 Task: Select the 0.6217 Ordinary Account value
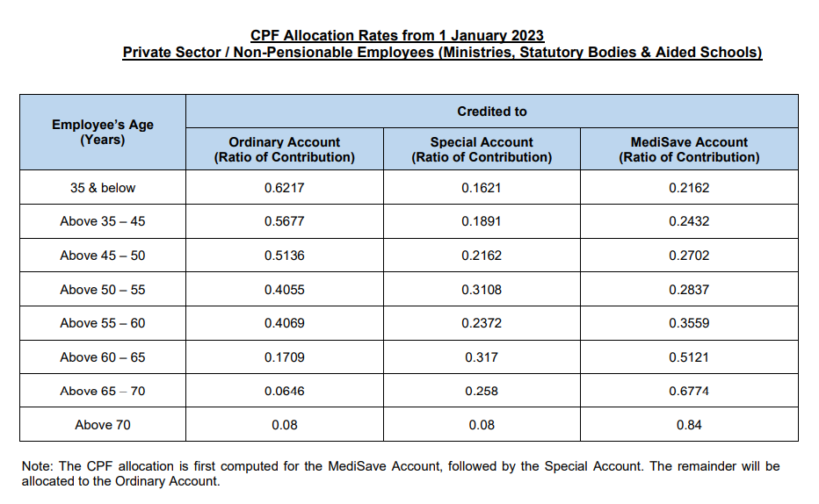[x=285, y=188]
